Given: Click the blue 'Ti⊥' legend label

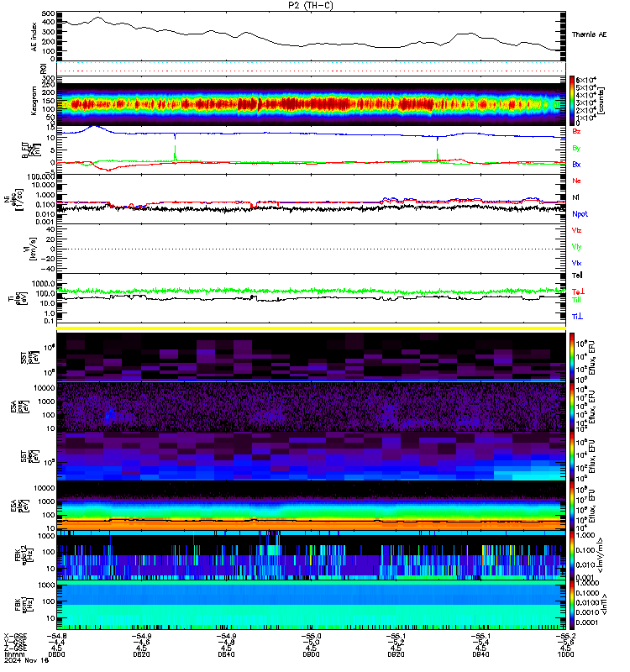Looking at the screenshot, I should click(578, 317).
